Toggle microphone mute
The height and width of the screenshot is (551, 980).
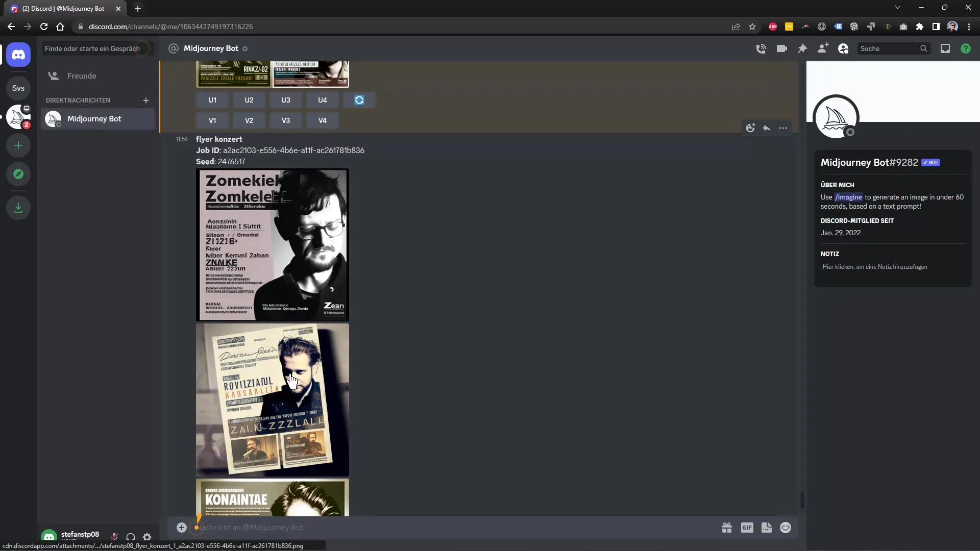point(115,537)
